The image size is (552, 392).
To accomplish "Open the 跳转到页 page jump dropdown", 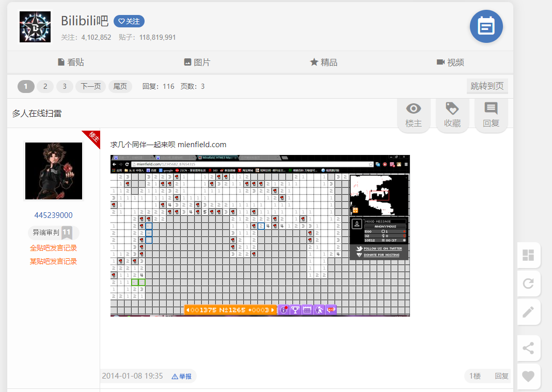I will pos(487,86).
